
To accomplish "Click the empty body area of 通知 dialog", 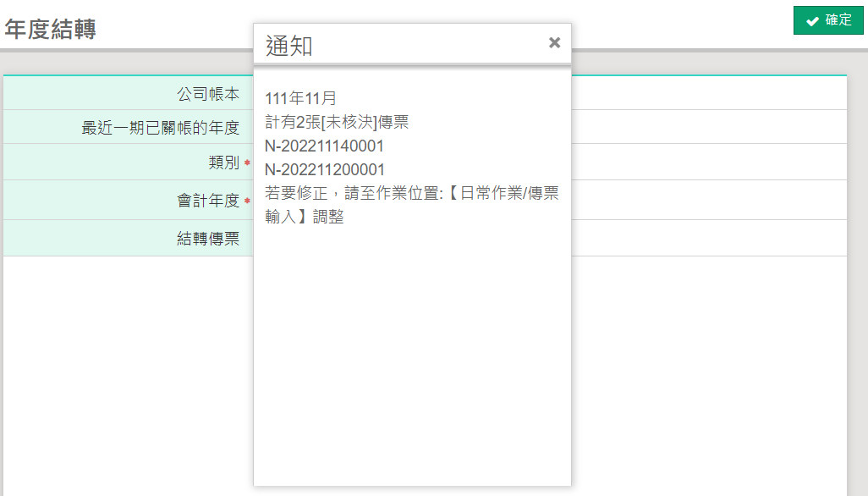I will pos(412,355).
